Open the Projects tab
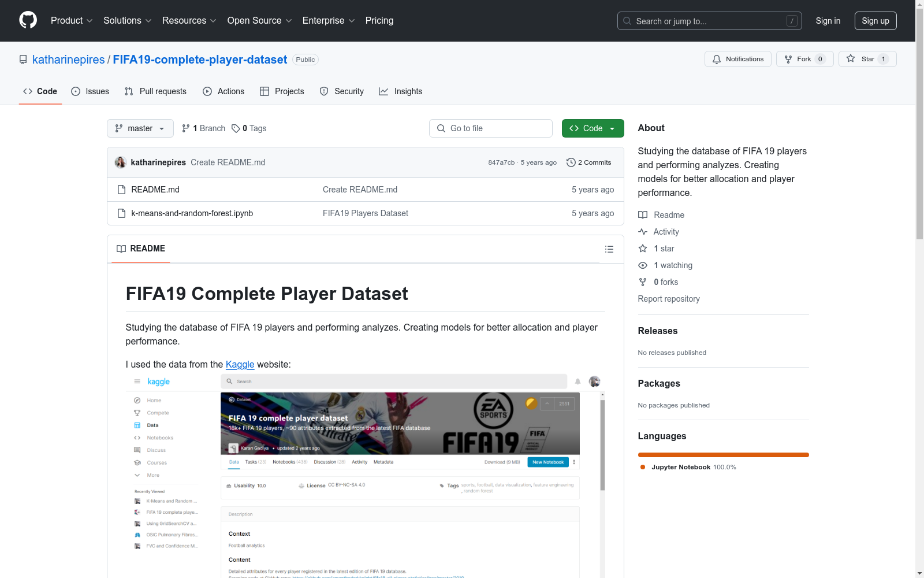 [x=282, y=91]
